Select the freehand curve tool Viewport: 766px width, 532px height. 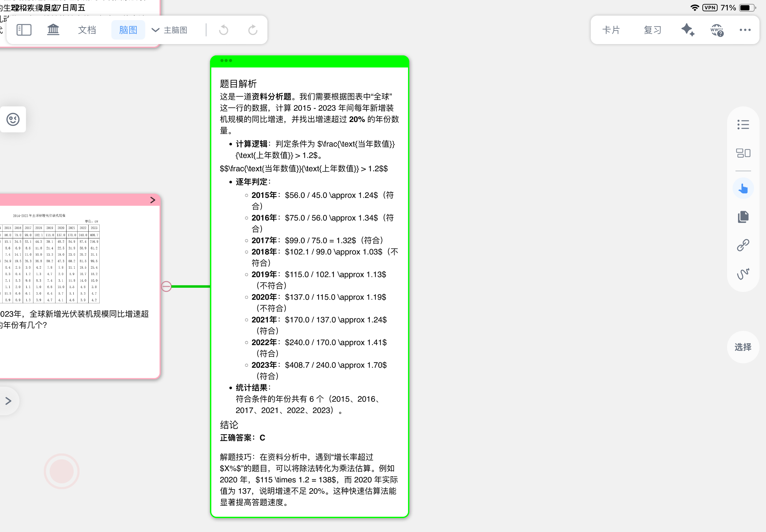743,274
